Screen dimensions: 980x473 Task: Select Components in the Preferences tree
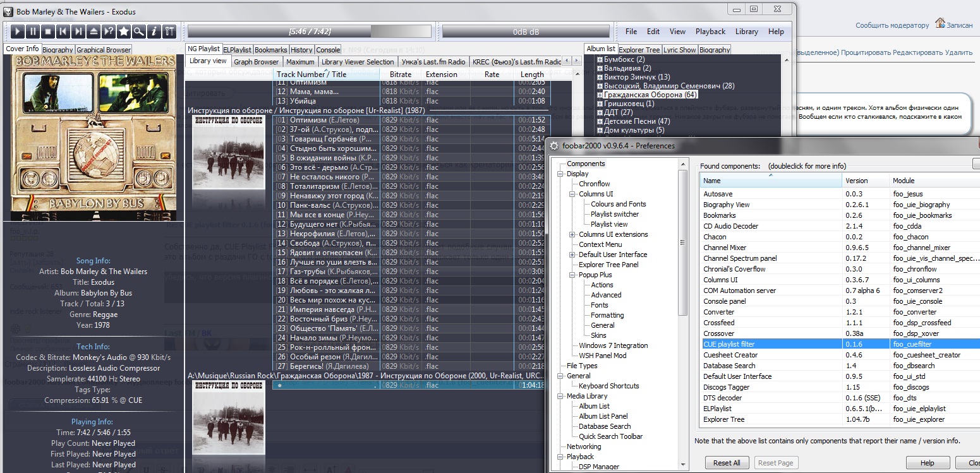pyautogui.click(x=586, y=164)
